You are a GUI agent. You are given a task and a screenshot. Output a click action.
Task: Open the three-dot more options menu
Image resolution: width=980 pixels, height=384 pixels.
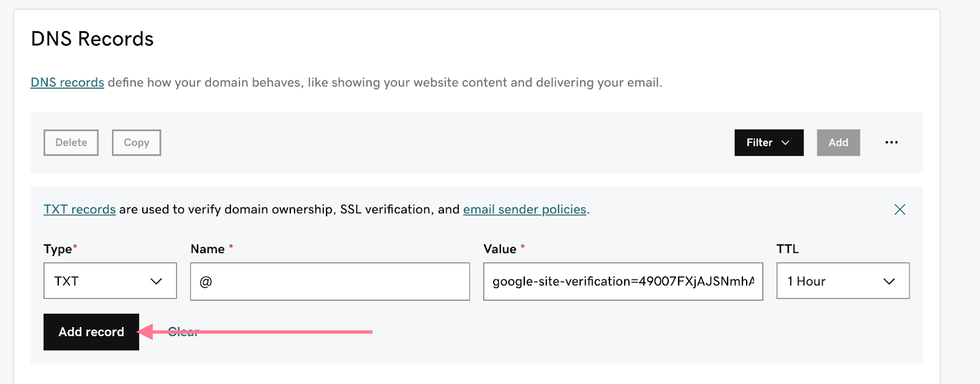click(x=891, y=143)
